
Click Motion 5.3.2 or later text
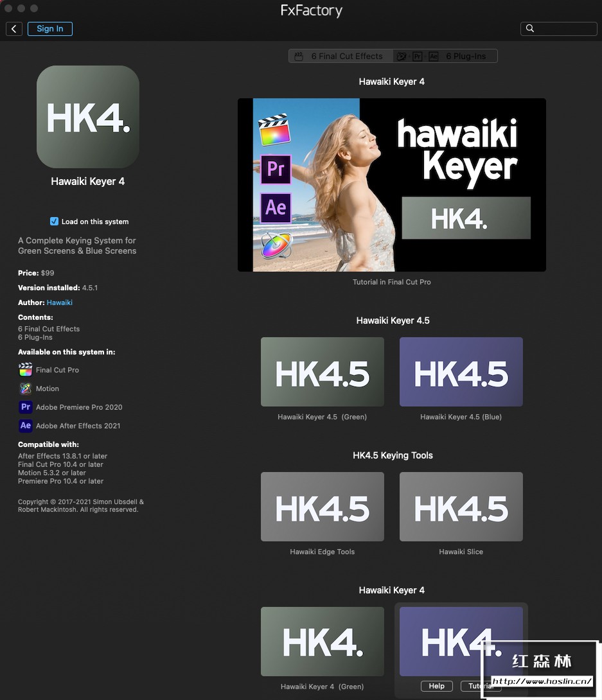(x=52, y=473)
